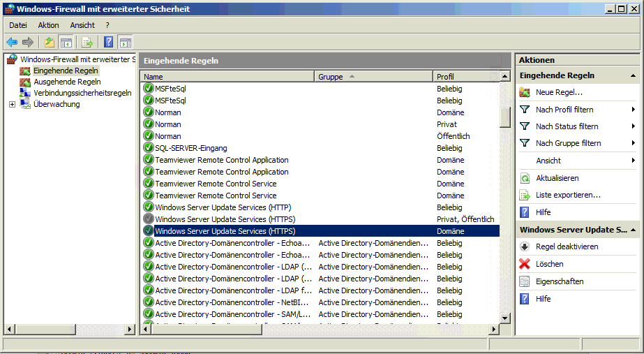Open Eigenschaften for the selected rule
The image size is (644, 354).
pos(559,281)
